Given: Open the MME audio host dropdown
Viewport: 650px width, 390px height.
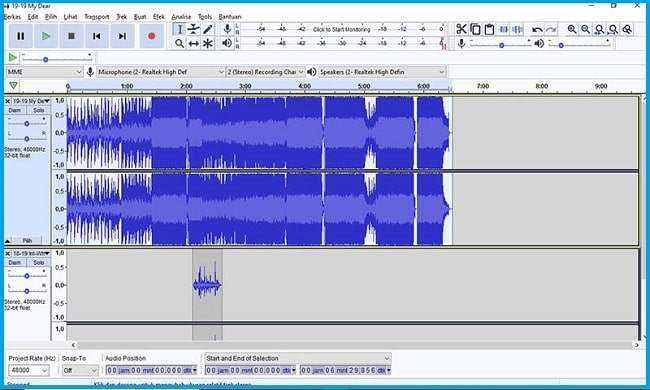Looking at the screenshot, I should [44, 72].
